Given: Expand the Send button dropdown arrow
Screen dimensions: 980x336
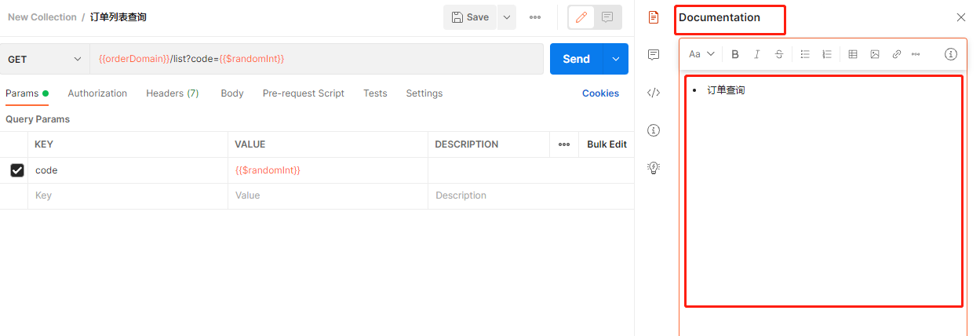Looking at the screenshot, I should coord(616,59).
